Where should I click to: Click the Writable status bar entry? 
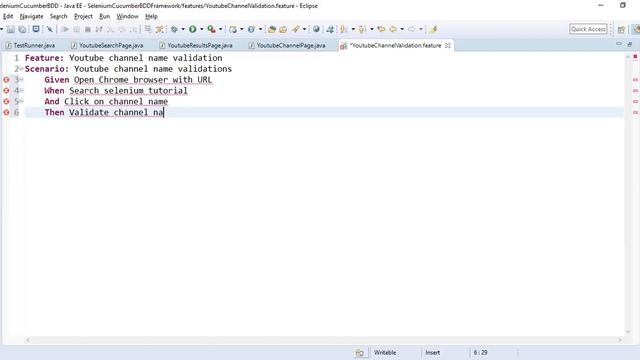[385, 352]
